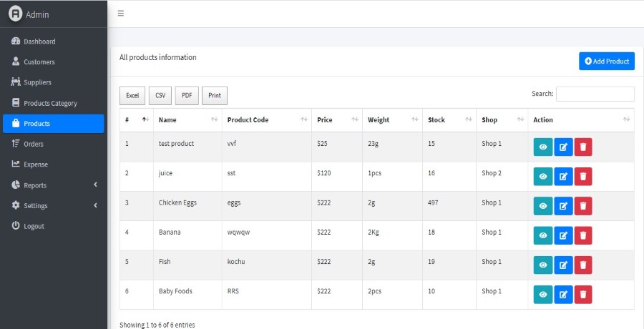644x329 pixels.
Task: Sort table by Weight column
Action: pos(392,120)
